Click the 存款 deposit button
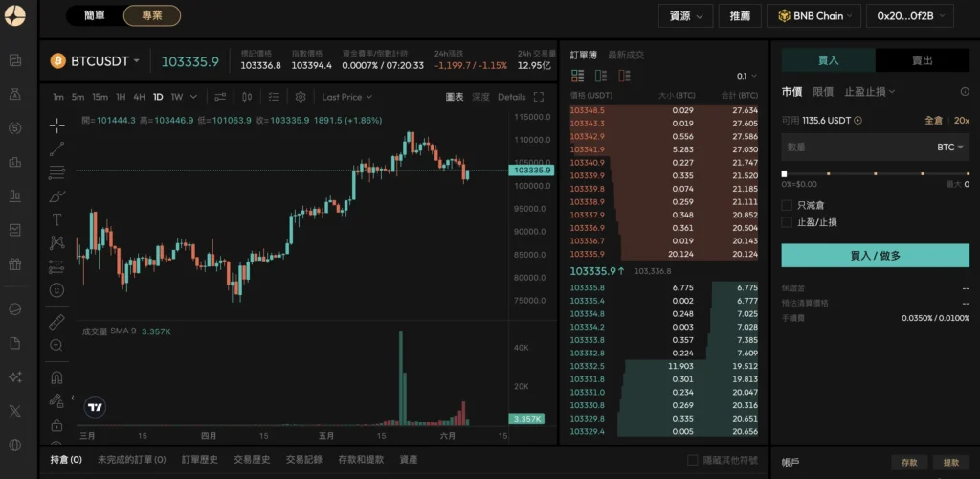 (909, 463)
